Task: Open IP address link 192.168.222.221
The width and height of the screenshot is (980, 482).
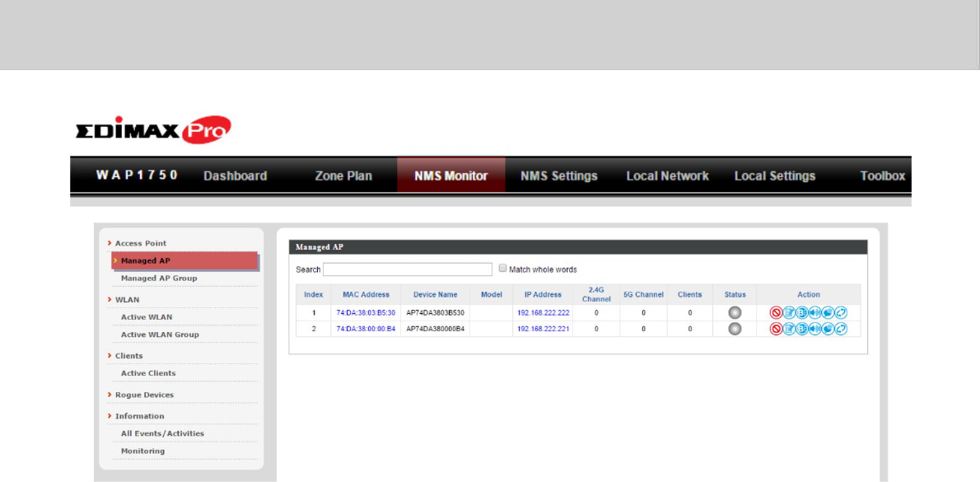Action: pos(544,329)
